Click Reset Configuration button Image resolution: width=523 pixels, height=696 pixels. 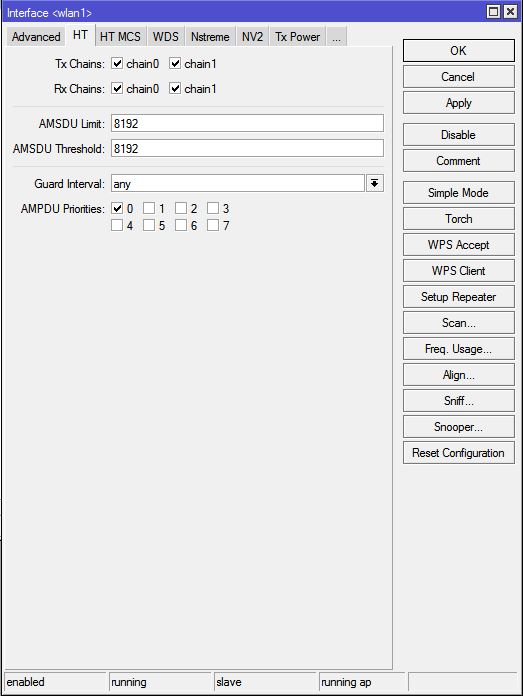click(459, 453)
